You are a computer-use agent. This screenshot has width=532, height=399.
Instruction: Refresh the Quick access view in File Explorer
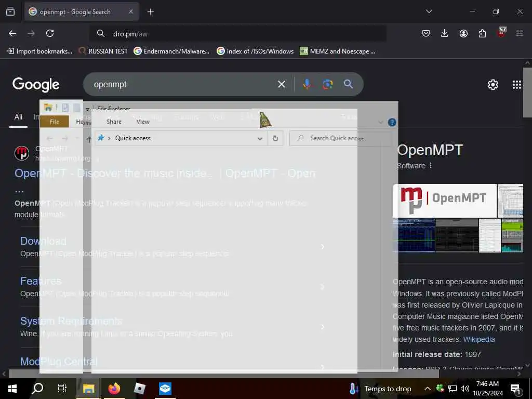[275, 138]
